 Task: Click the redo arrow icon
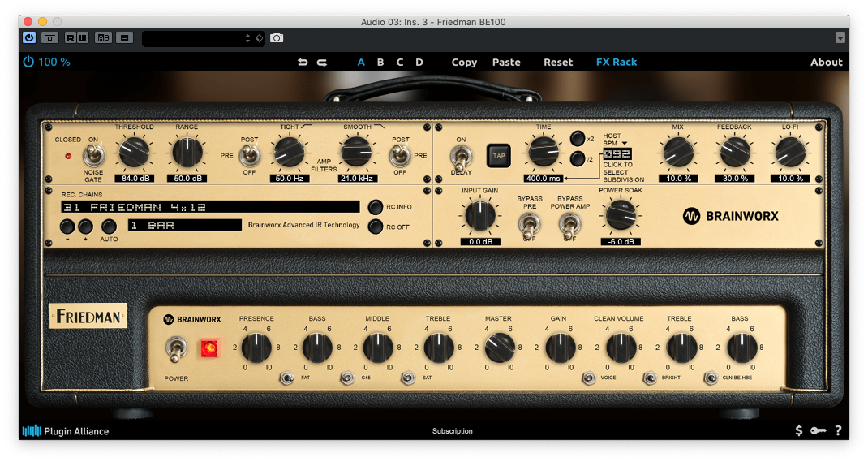pyautogui.click(x=321, y=62)
